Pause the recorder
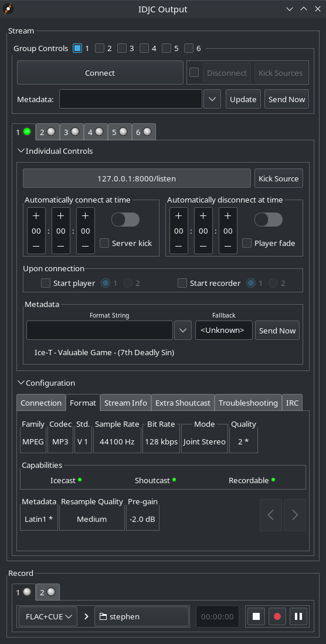This screenshot has width=326, height=644. tap(298, 616)
